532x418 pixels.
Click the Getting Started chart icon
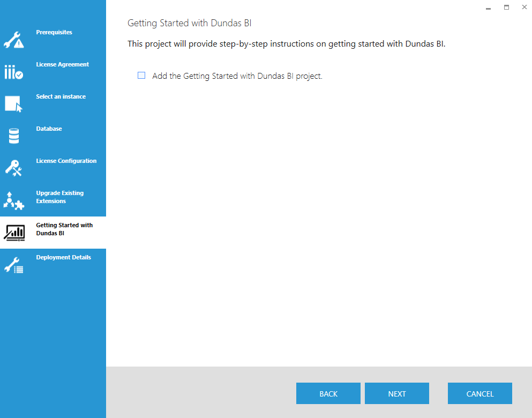(14, 233)
